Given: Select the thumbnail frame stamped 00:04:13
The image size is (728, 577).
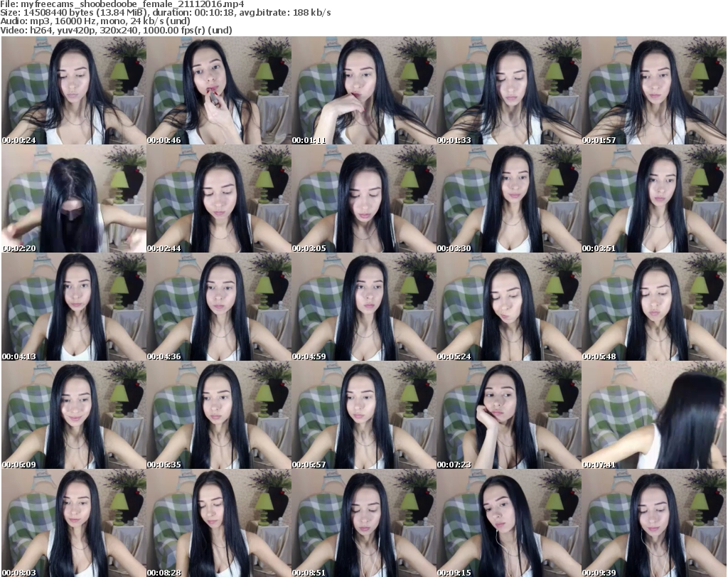Looking at the screenshot, I should pos(74,307).
